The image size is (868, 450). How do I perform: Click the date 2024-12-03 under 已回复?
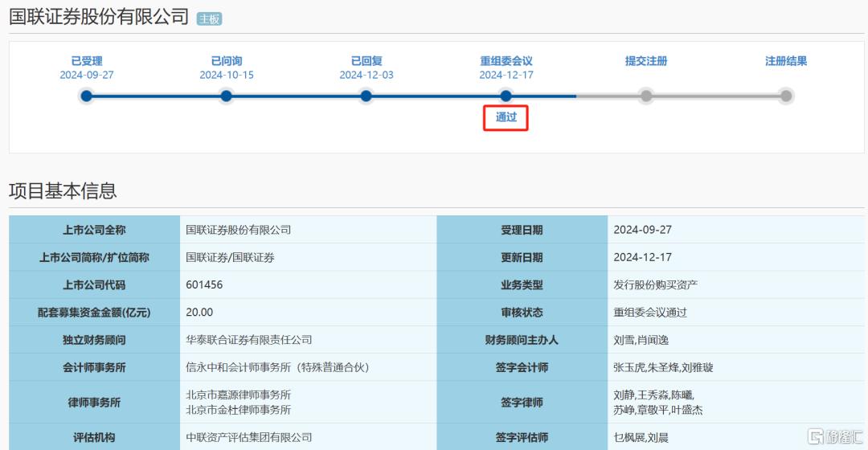366,75
